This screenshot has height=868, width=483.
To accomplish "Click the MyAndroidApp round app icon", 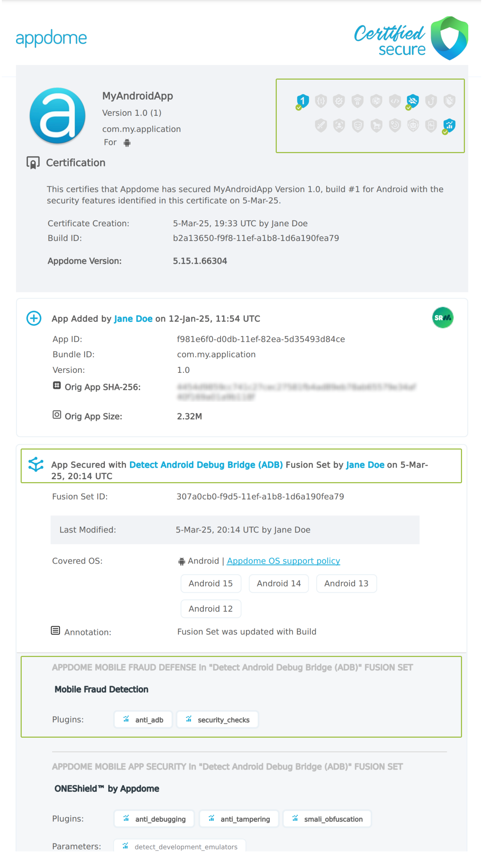I will click(x=58, y=116).
